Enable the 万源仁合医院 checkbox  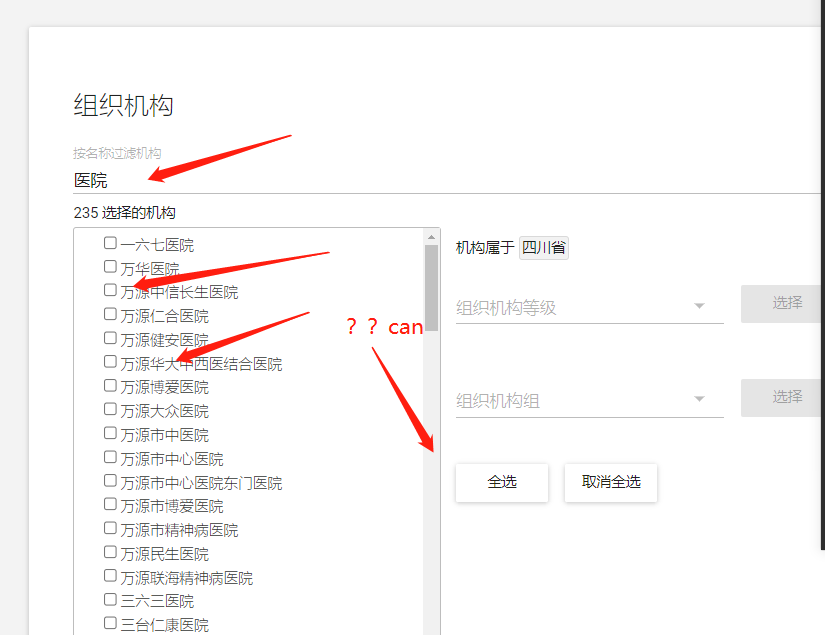tap(110, 314)
